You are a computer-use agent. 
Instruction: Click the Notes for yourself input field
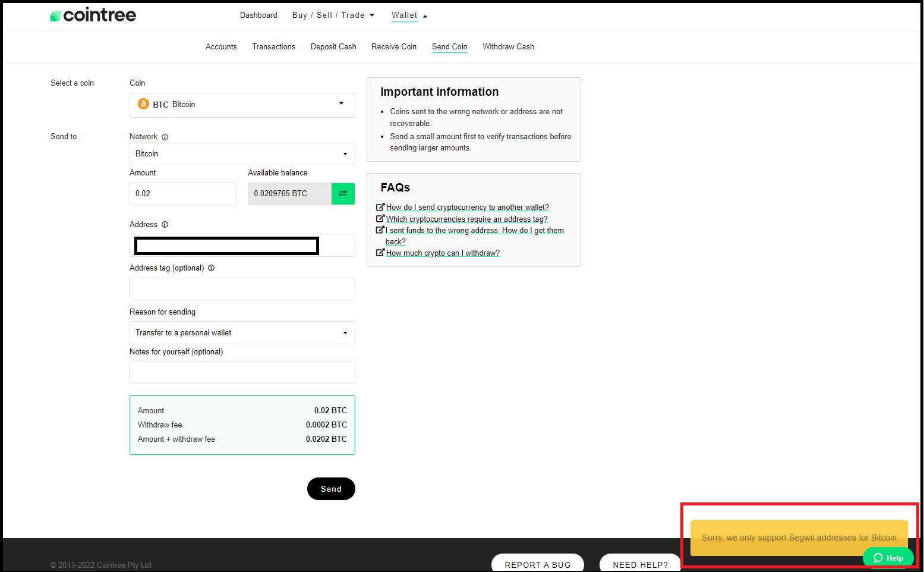click(x=242, y=373)
